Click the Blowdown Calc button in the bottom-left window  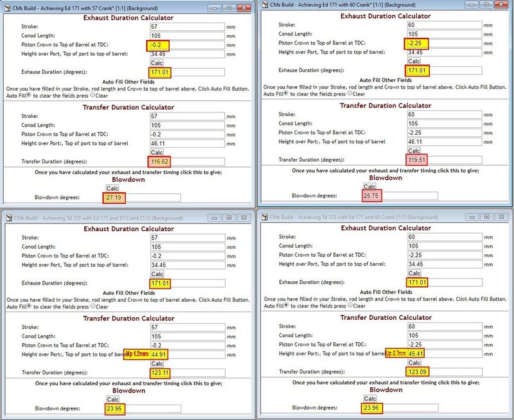tap(112, 399)
